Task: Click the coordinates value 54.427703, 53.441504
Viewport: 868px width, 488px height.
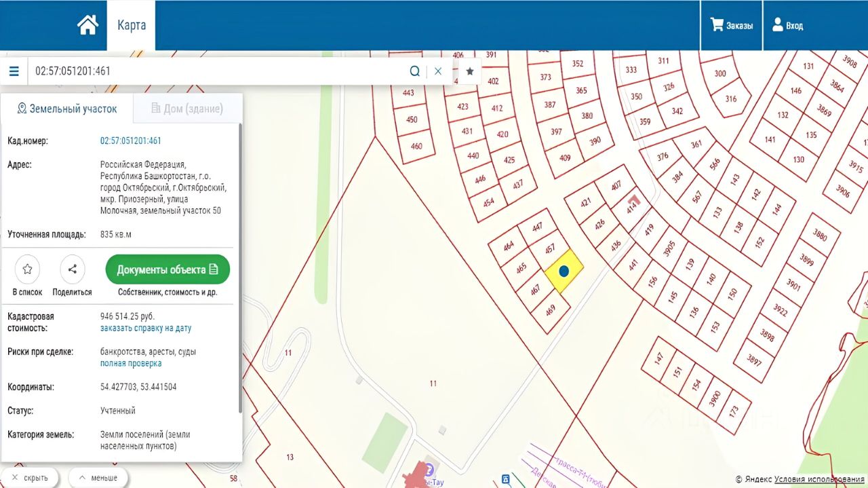Action: coord(138,387)
